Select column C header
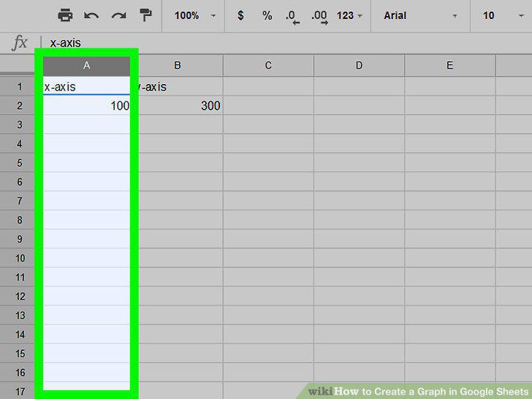 pyautogui.click(x=268, y=66)
